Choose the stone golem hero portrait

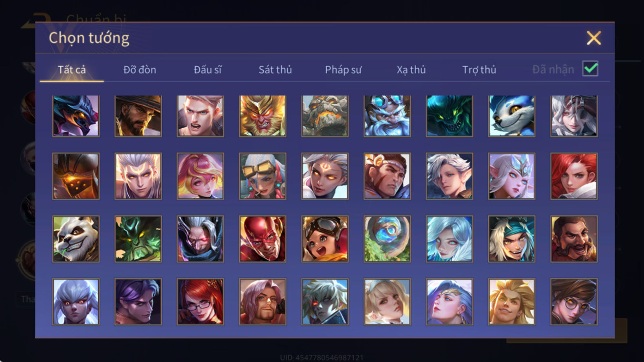tap(325, 116)
